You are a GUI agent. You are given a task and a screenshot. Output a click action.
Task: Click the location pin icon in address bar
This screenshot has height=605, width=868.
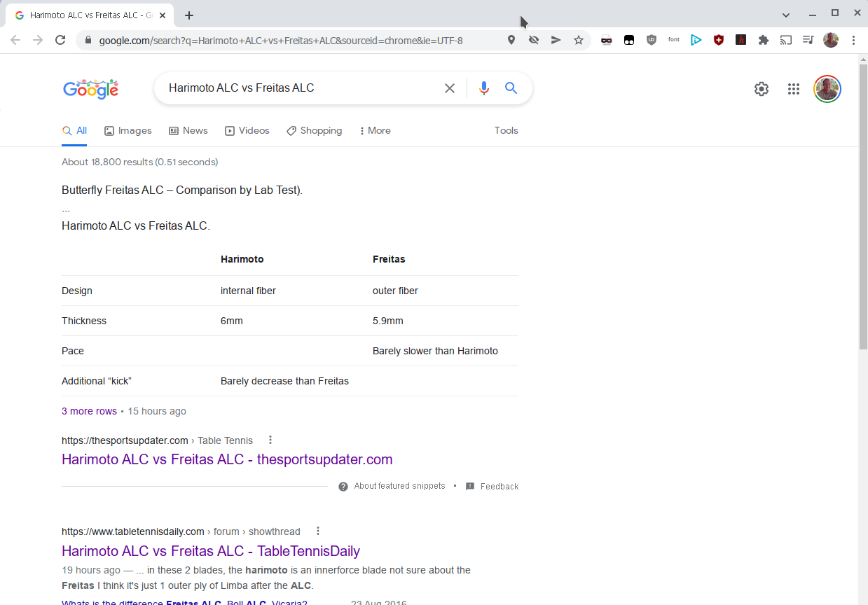click(511, 41)
